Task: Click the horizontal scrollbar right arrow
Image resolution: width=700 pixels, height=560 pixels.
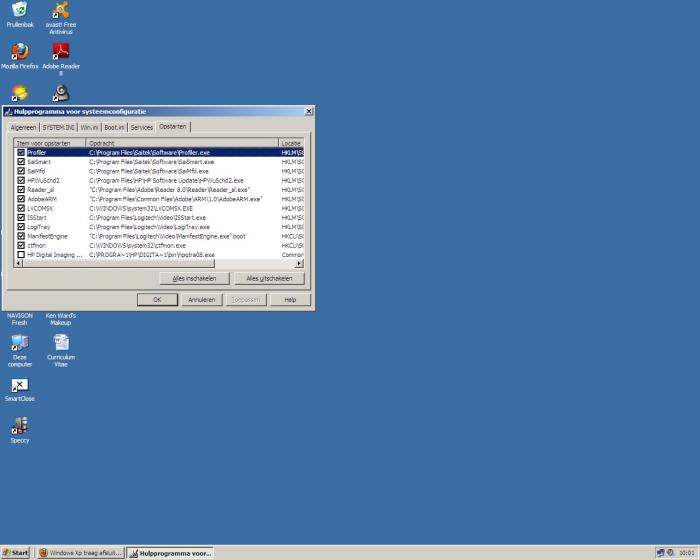Action: pyautogui.click(x=300, y=263)
